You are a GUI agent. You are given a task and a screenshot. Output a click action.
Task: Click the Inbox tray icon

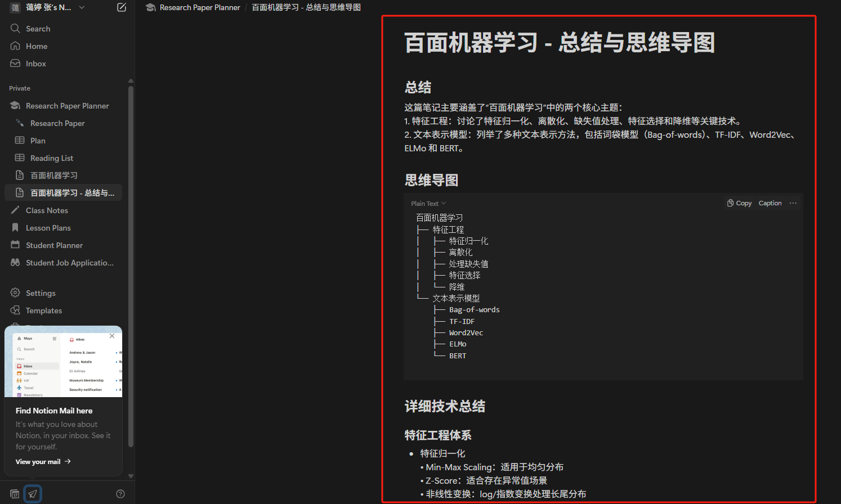[x=15, y=63]
